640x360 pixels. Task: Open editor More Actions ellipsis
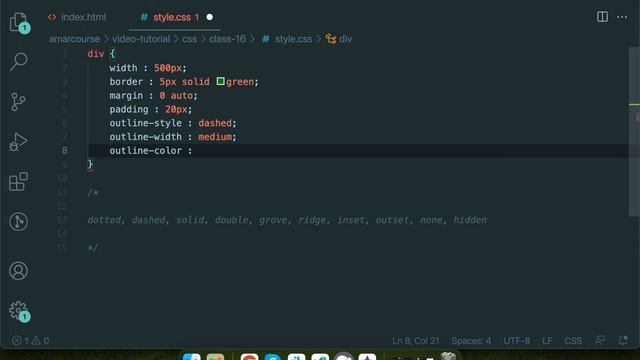pos(622,17)
